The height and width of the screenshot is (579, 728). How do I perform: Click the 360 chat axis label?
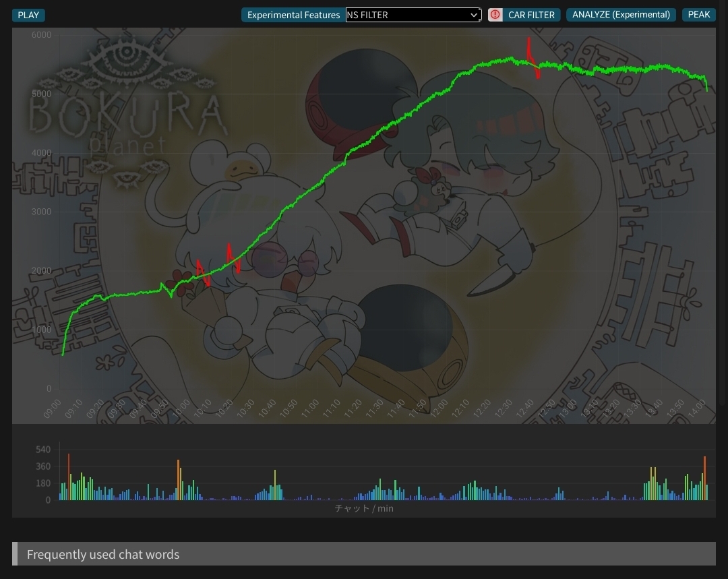[42, 466]
